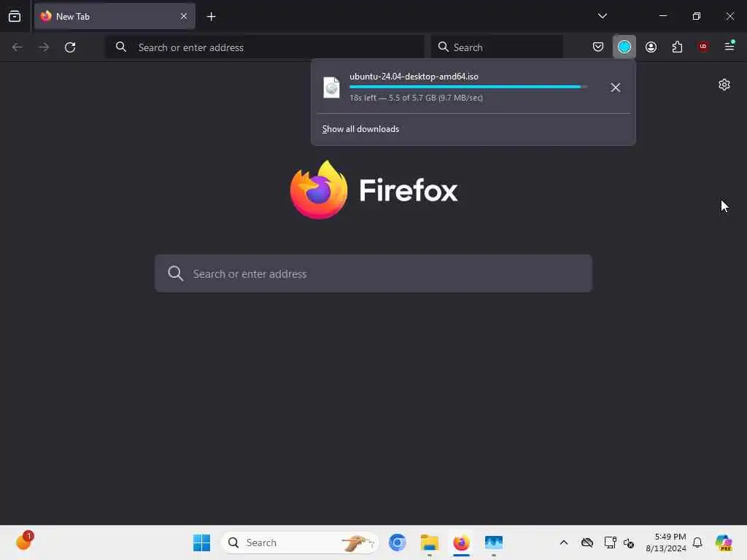Click the toolbar Search box
The image size is (747, 560).
click(x=497, y=47)
